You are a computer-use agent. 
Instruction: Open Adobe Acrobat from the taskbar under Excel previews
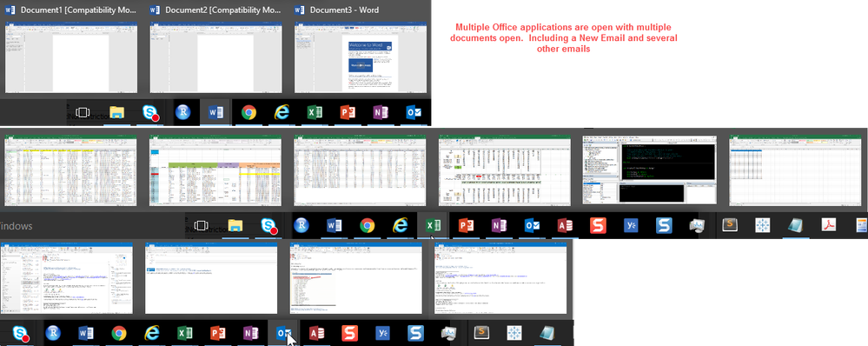tap(829, 225)
